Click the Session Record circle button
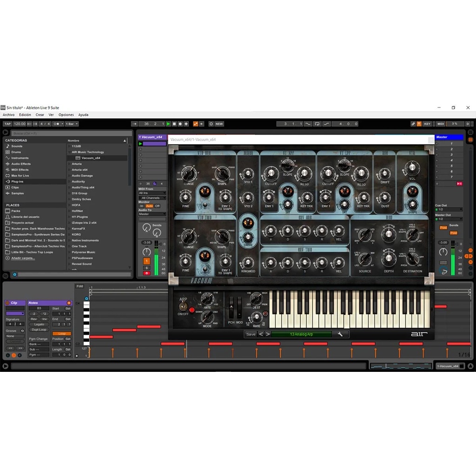476x476 pixels. [211, 124]
